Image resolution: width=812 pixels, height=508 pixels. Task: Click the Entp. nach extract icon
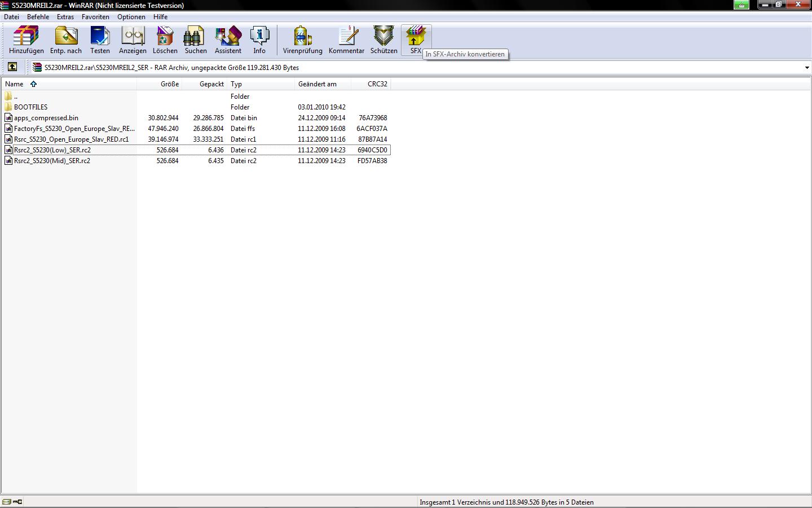[x=66, y=36]
